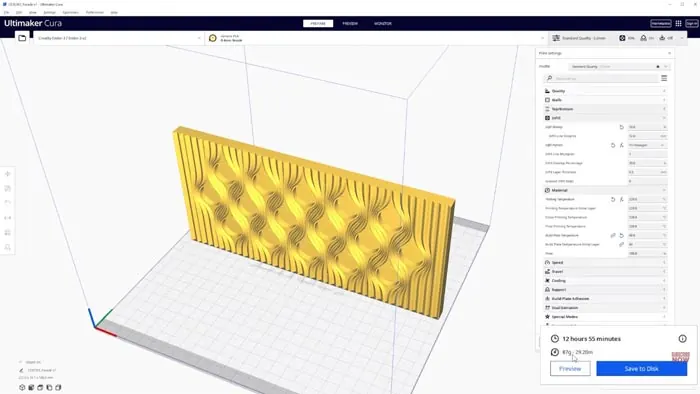Click Build Plate Temperature link icon
This screenshot has width=700, height=394.
tap(613, 236)
